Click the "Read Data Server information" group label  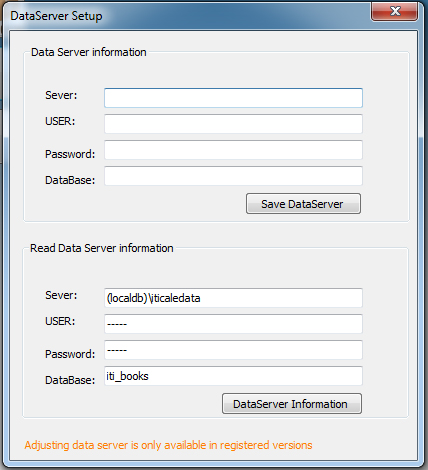[x=102, y=248]
